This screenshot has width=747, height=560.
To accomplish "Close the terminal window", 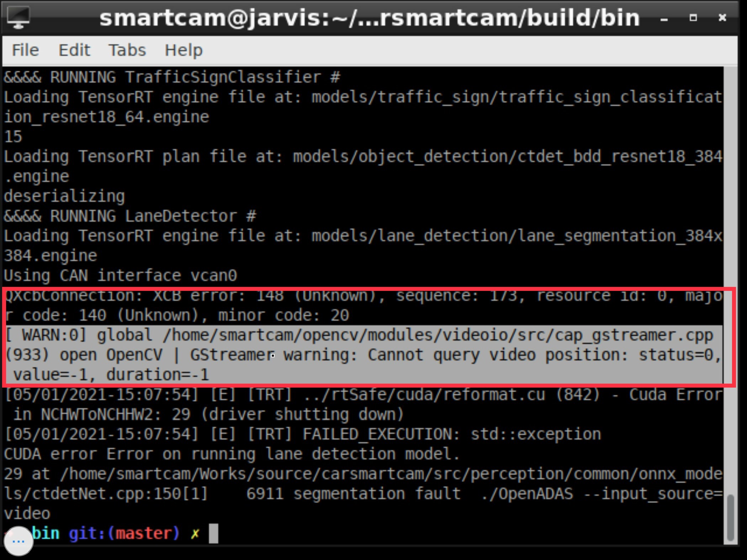I will 722,17.
